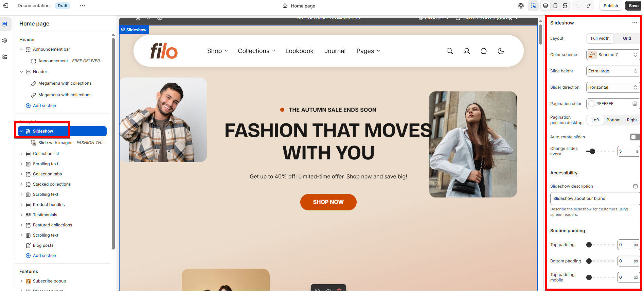This screenshot has width=644, height=292.
Task: Open the Slider direction dropdown
Action: (613, 87)
